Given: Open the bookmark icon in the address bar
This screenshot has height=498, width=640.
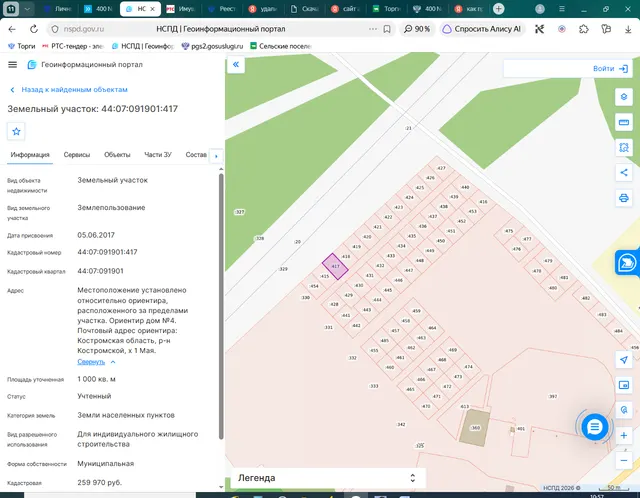Looking at the screenshot, I should pos(387,29).
